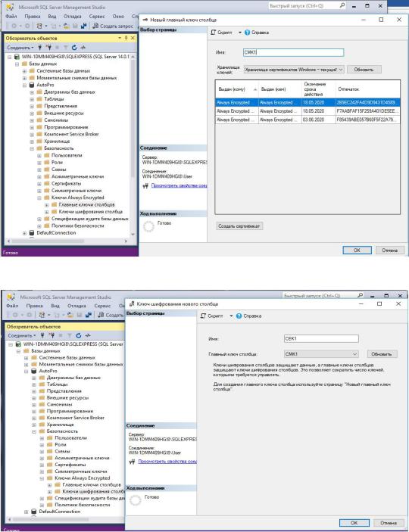Click the activity monitor pulse icon behind the CMK1 dialog
This screenshot has height=532, width=409.
(83, 48)
